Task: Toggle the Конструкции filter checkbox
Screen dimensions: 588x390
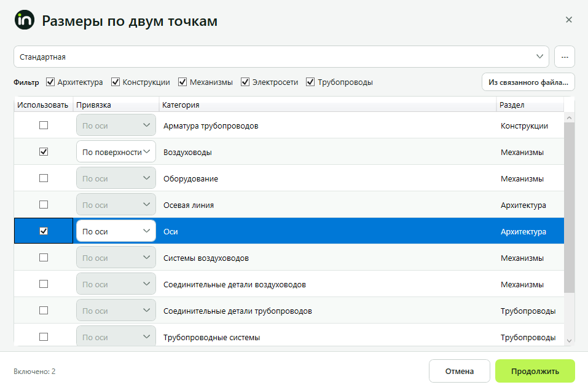Action: tap(116, 82)
